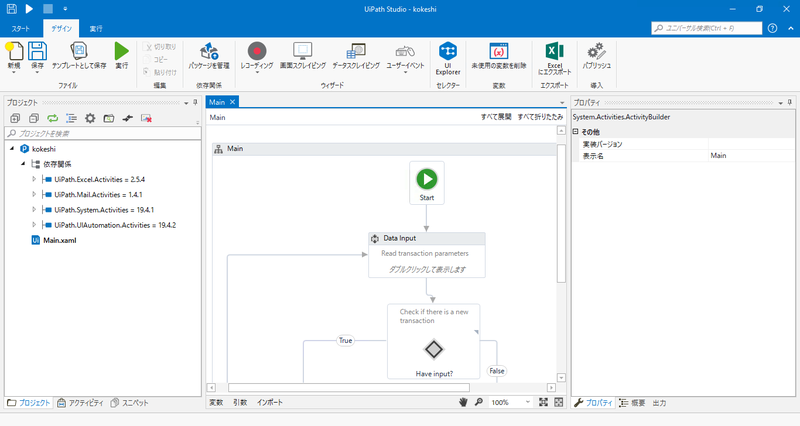Open the designer tab list dropdown arrow
The width and height of the screenshot is (800, 426).
pyautogui.click(x=562, y=103)
